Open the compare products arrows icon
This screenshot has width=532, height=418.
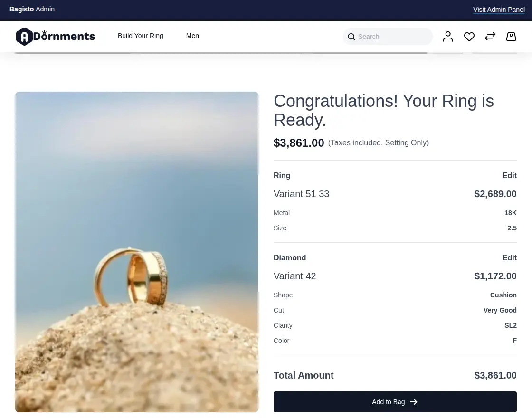click(490, 37)
